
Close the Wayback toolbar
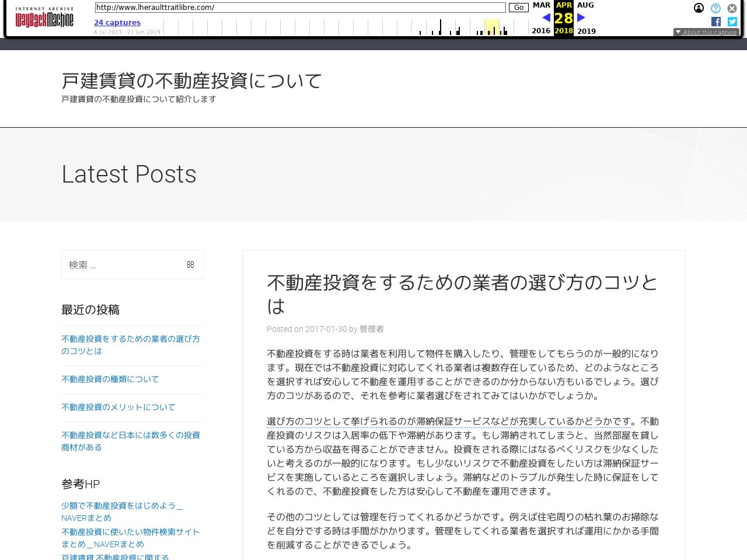click(732, 8)
